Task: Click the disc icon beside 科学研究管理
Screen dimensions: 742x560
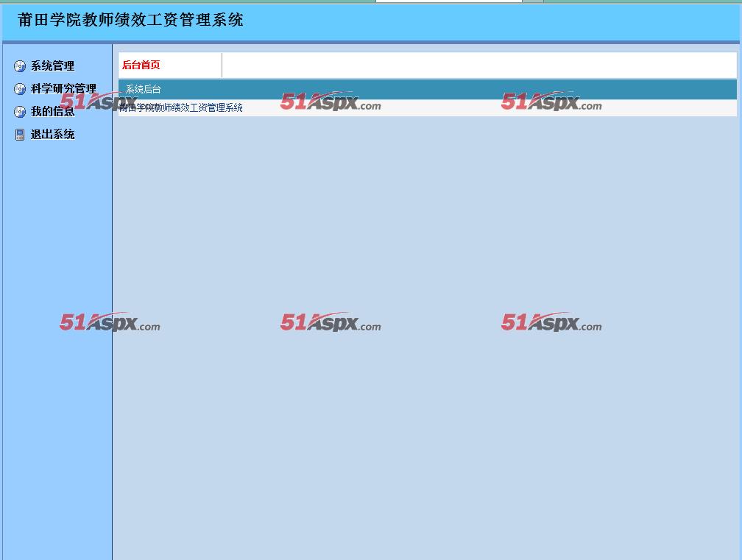Action: click(20, 89)
